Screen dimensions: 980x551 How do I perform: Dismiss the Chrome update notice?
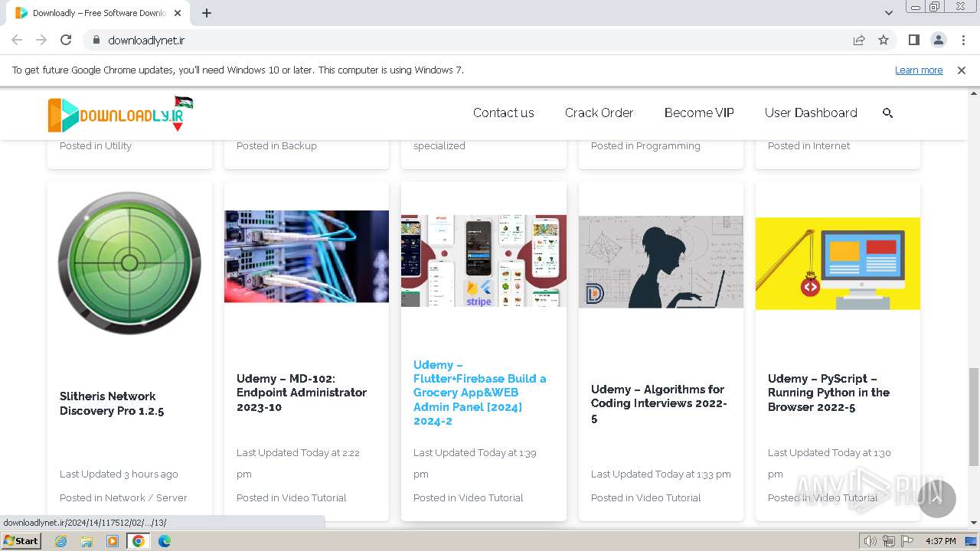962,70
